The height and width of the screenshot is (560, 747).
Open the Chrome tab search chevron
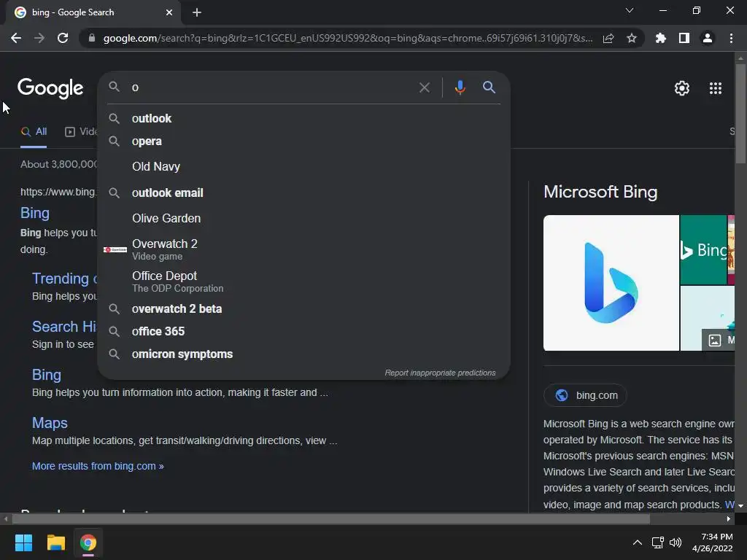[630, 10]
